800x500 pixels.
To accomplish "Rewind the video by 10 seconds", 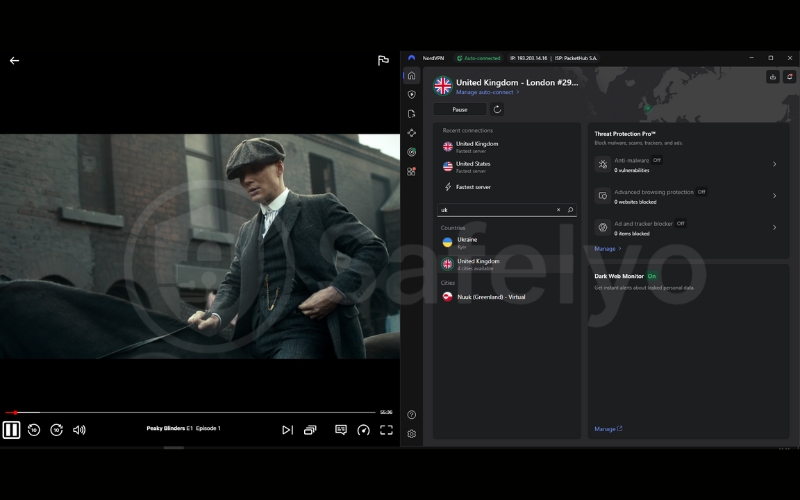I will [34, 430].
